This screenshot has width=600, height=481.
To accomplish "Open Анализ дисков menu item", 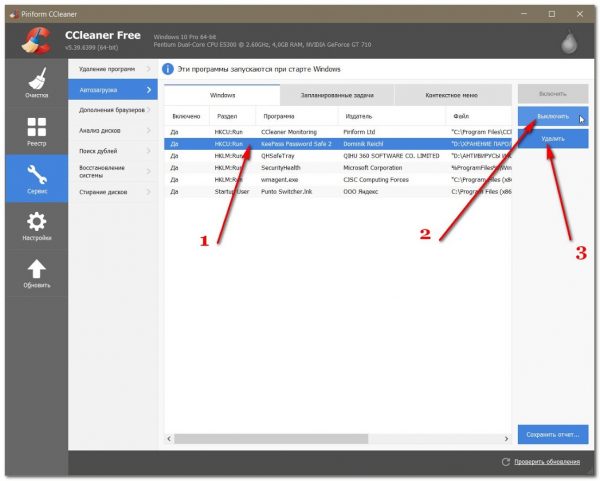I will click(113, 130).
